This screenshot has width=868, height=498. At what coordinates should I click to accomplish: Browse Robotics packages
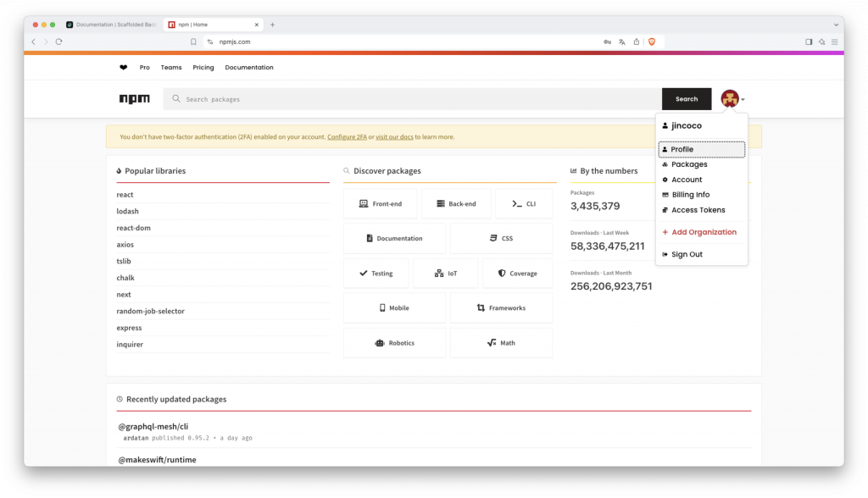(394, 343)
